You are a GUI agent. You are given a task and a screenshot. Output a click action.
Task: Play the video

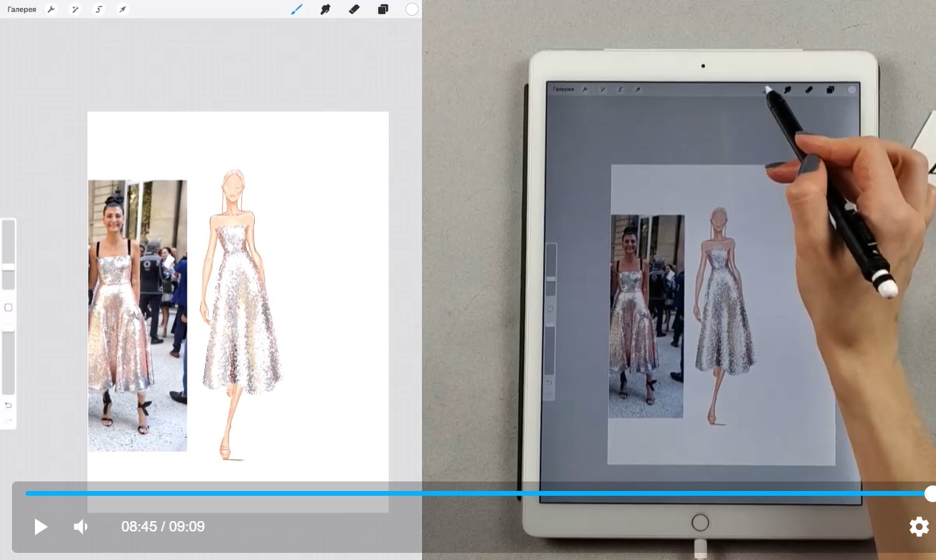pyautogui.click(x=40, y=527)
